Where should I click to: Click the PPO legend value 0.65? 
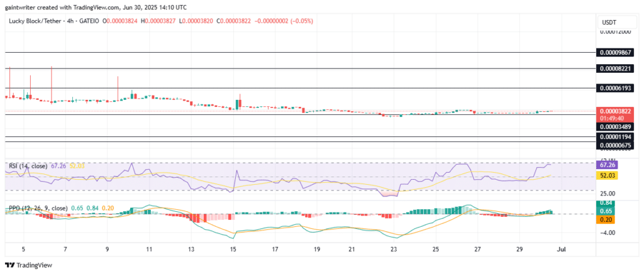click(77, 209)
